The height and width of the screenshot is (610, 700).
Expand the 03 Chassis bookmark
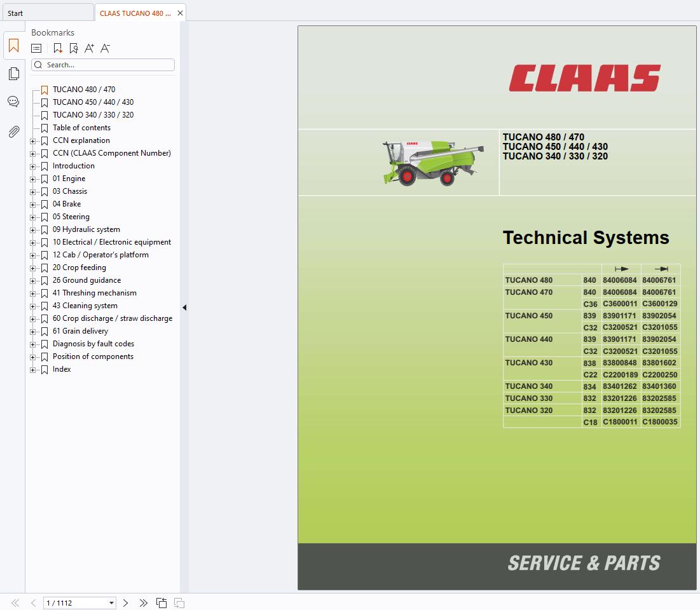tap(32, 192)
